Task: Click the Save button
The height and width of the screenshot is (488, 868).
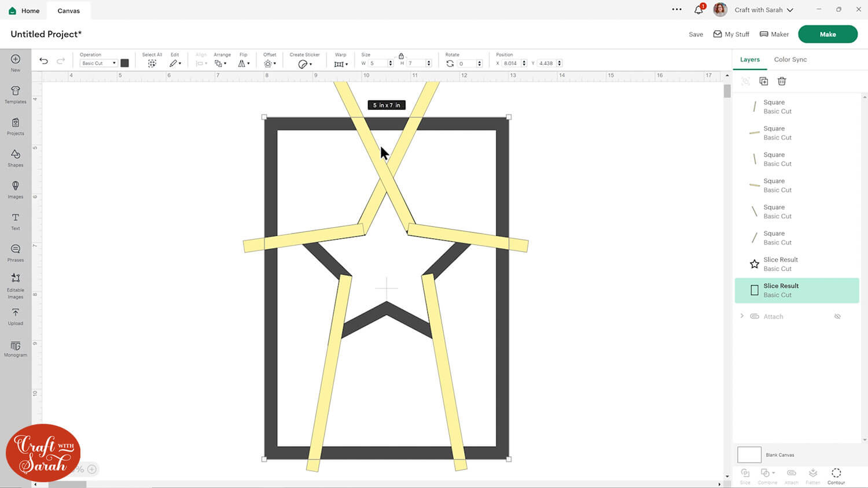Action: [x=696, y=35]
